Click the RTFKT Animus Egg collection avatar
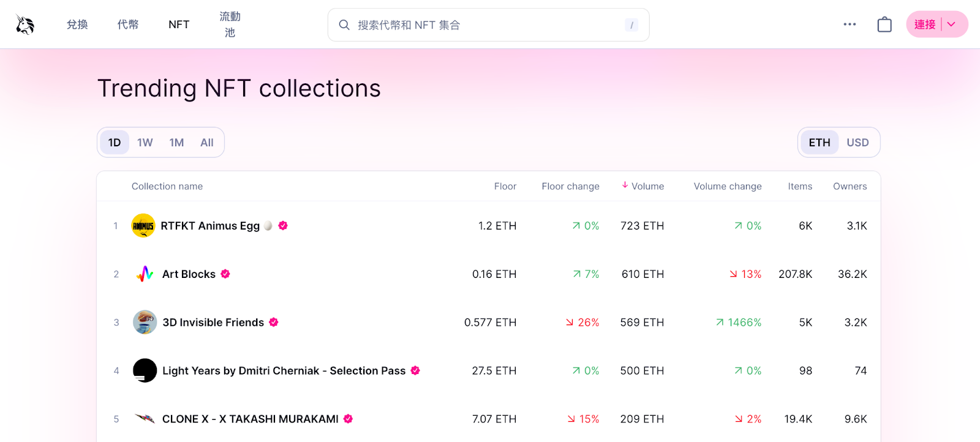 tap(143, 226)
